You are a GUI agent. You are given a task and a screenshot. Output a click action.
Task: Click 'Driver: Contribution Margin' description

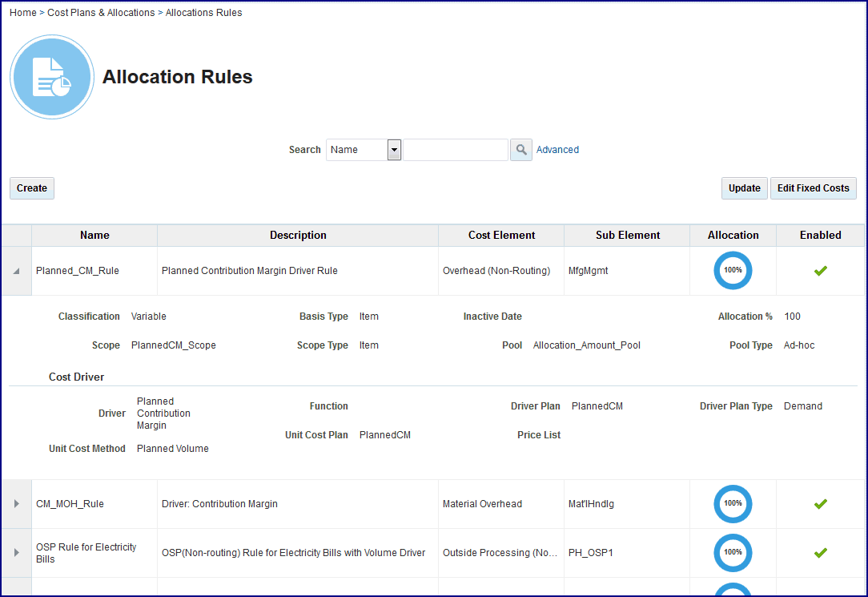click(219, 504)
